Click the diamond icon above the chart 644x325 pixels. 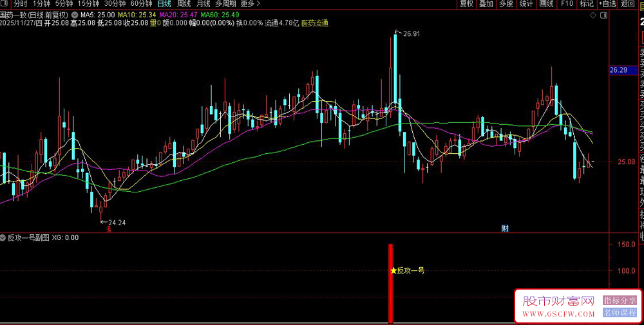click(x=592, y=15)
